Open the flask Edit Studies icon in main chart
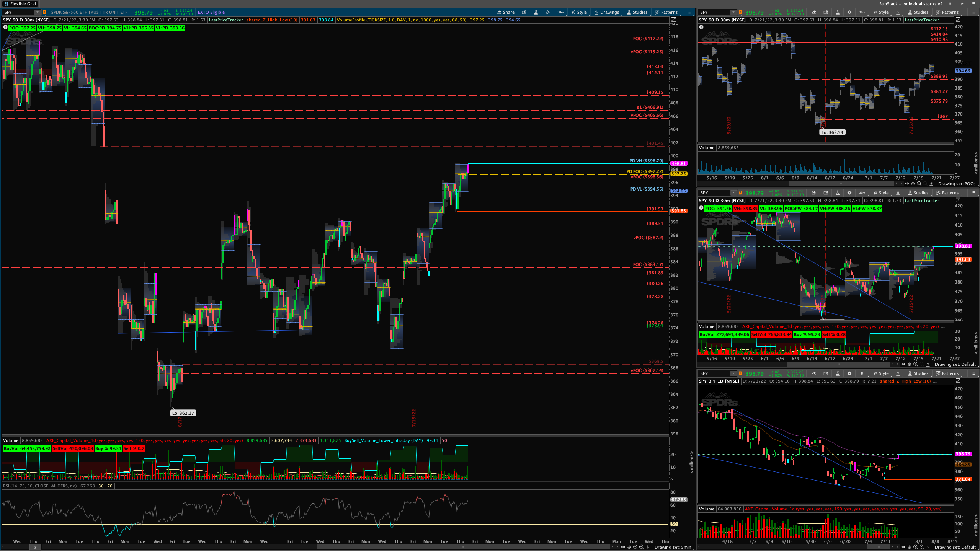The height and width of the screenshot is (551, 980). [x=536, y=12]
